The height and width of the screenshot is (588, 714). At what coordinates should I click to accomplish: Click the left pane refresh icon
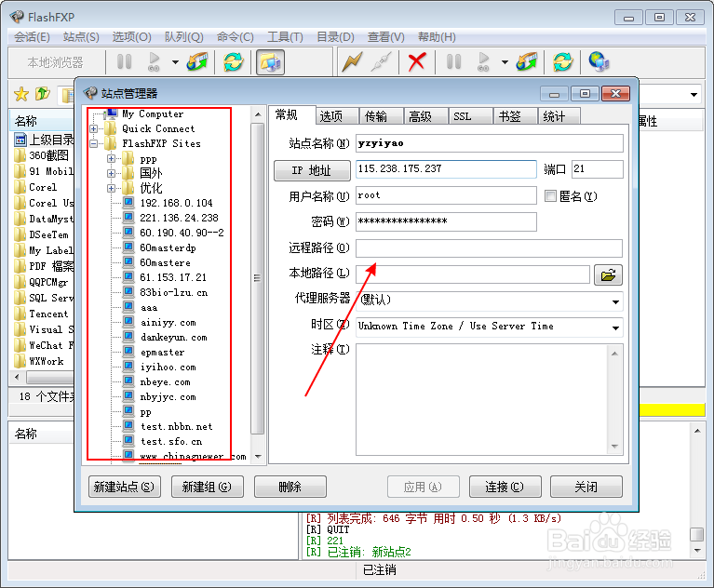234,62
